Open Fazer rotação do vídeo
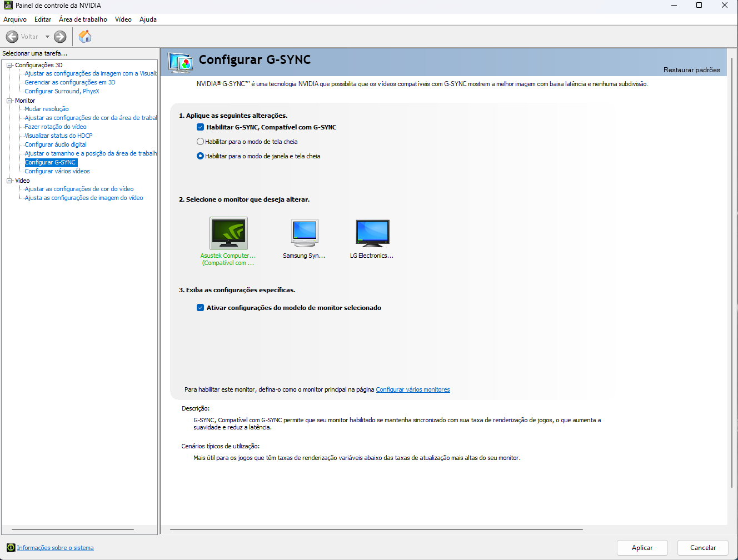Viewport: 738px width, 560px height. click(x=56, y=127)
